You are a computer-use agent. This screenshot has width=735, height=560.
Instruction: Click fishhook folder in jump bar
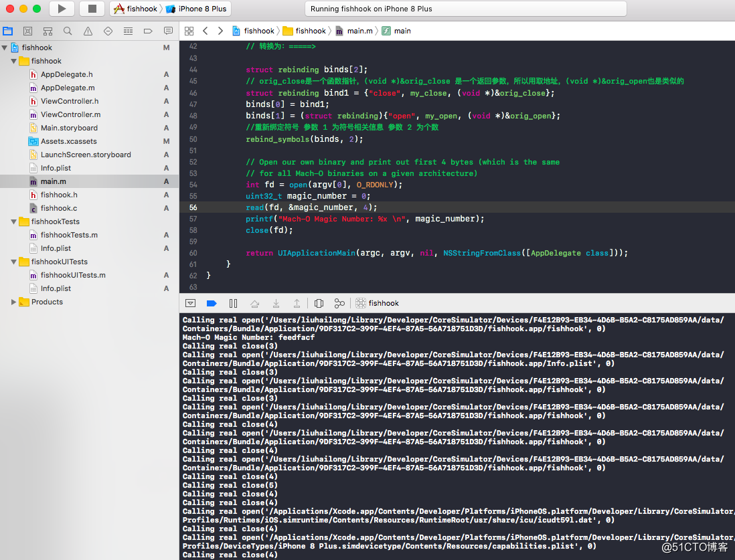[x=305, y=31]
